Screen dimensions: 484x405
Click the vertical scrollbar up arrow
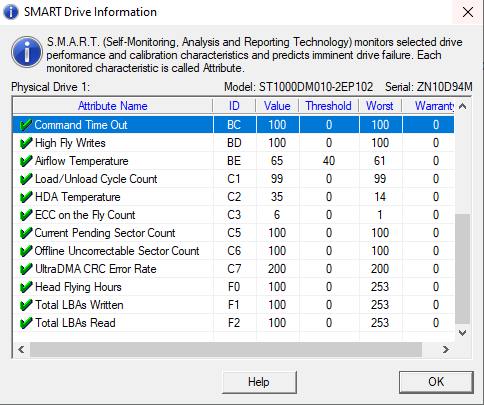pos(462,106)
